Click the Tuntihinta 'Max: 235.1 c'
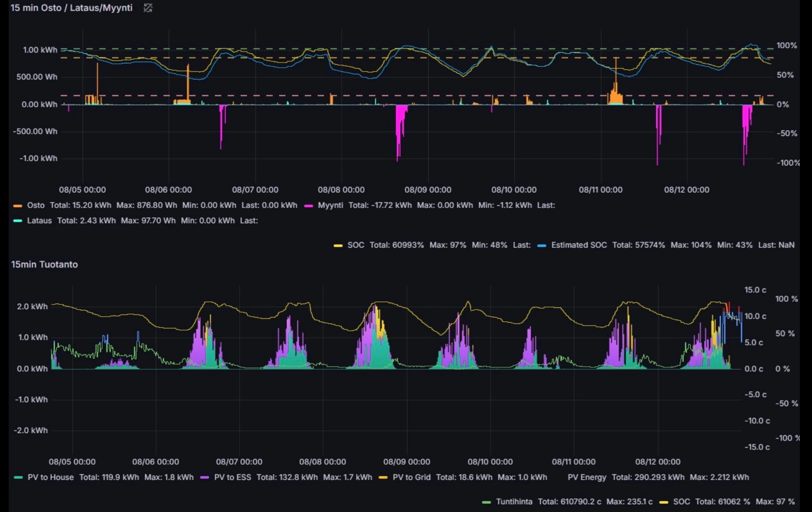 click(x=629, y=502)
